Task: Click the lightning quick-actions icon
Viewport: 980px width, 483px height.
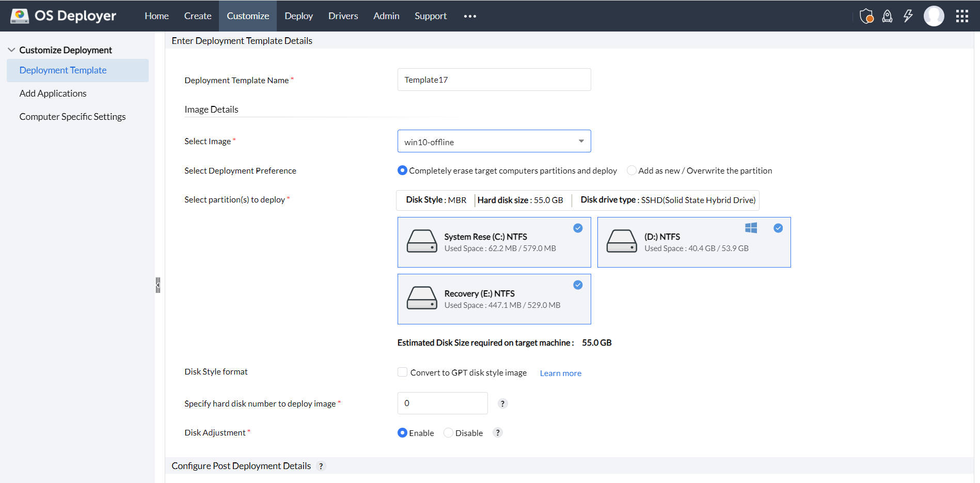Action: point(908,16)
